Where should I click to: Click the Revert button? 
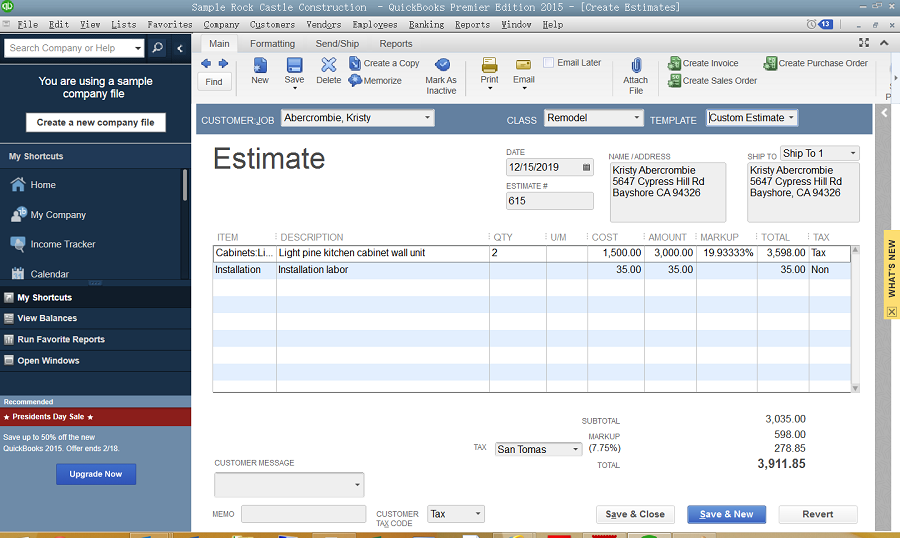click(817, 514)
